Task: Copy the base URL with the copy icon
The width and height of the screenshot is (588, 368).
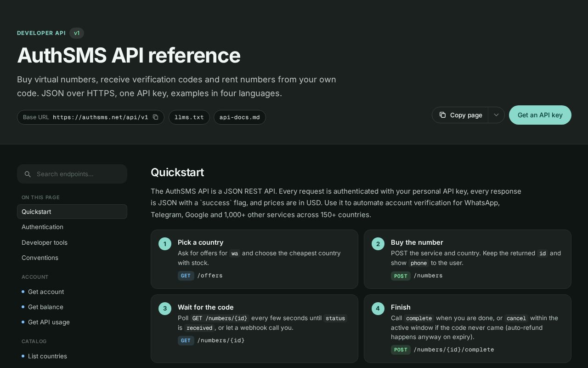Action: click(156, 117)
